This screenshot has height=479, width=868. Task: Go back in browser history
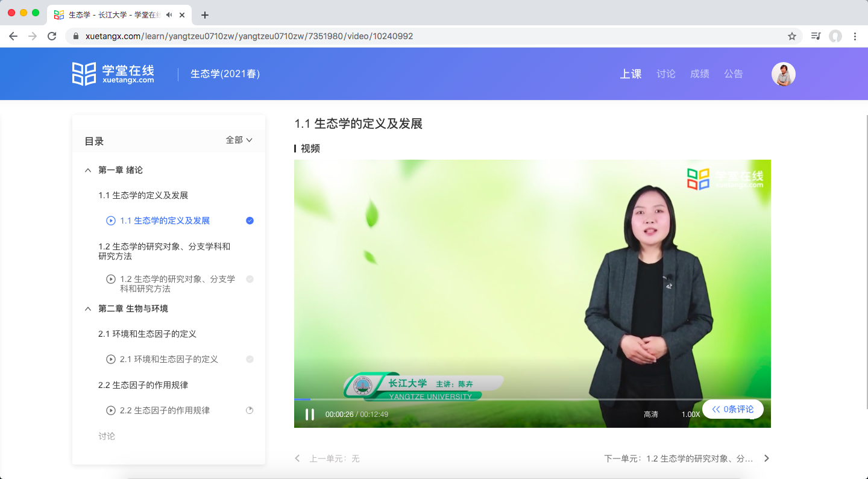pyautogui.click(x=13, y=36)
